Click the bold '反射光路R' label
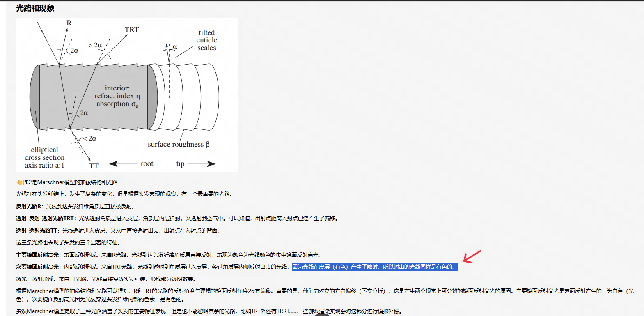This screenshot has width=644, height=316. tap(29, 206)
